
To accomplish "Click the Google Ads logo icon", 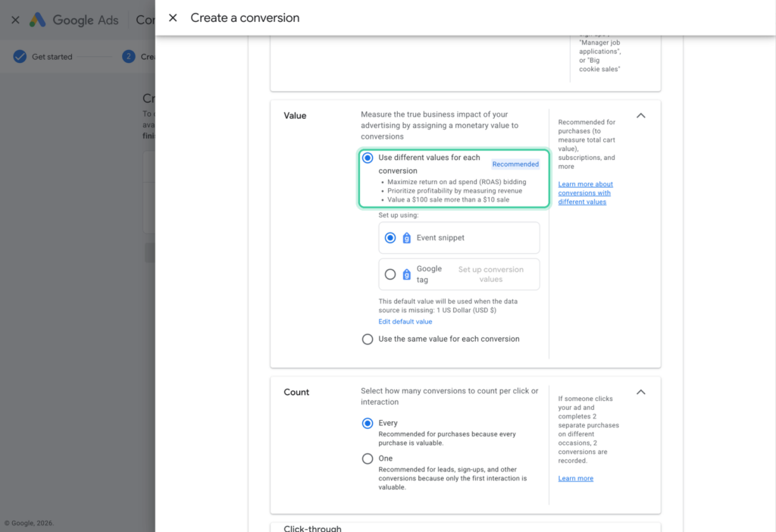I will (38, 20).
